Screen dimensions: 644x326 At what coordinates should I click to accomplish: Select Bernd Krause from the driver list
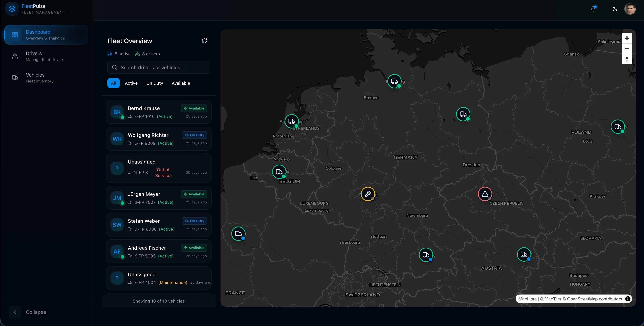[x=159, y=112]
